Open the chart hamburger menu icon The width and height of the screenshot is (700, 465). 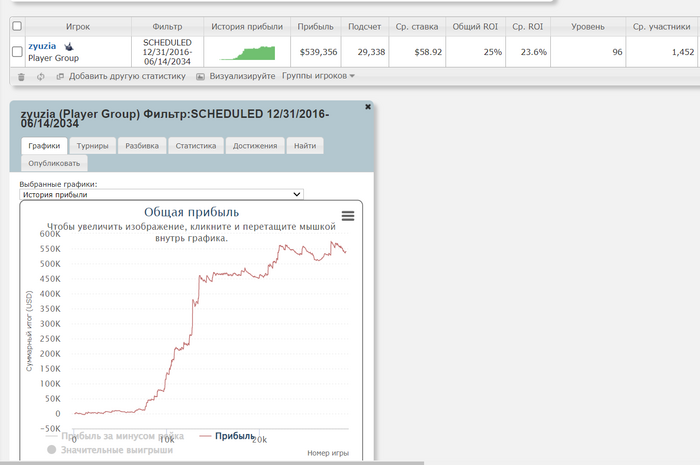pos(348,216)
